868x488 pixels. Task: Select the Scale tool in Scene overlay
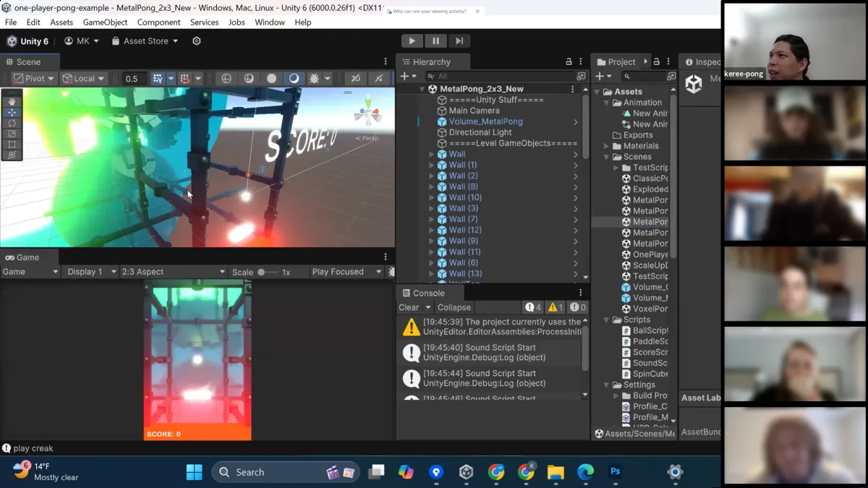point(12,134)
